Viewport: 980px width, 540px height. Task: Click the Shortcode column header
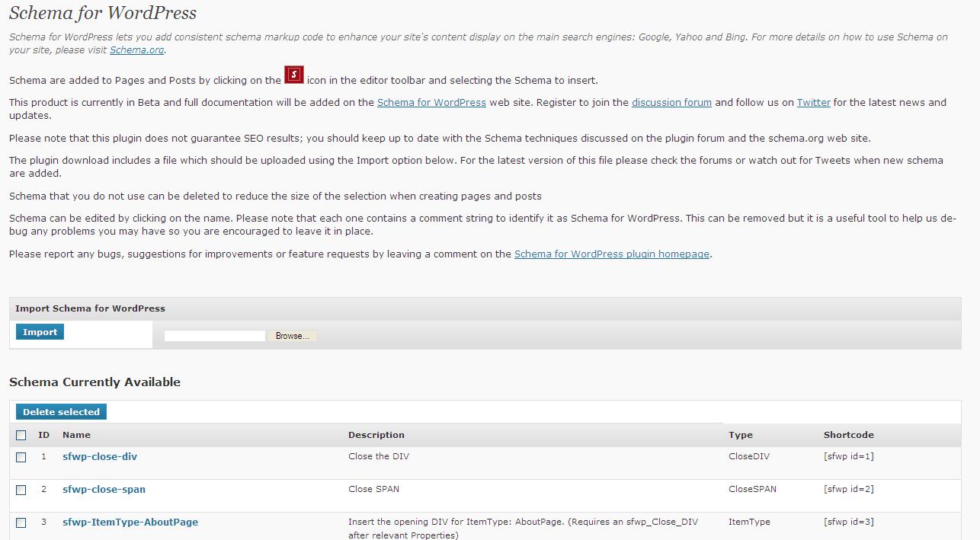(848, 435)
